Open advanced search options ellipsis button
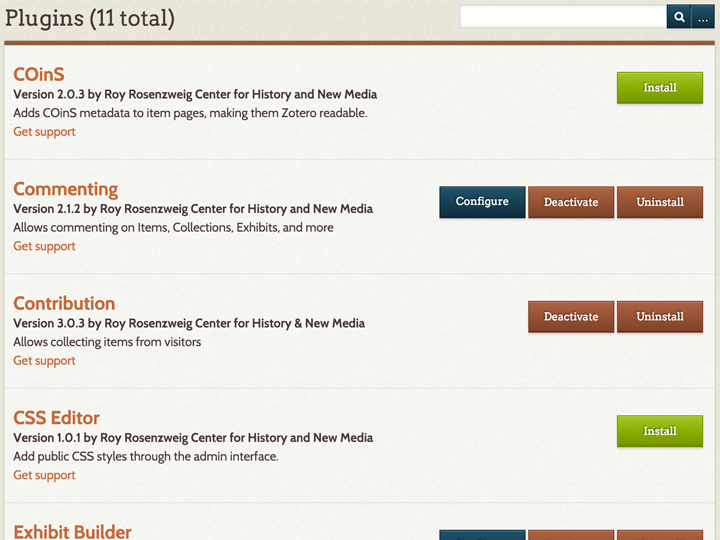 [703, 17]
